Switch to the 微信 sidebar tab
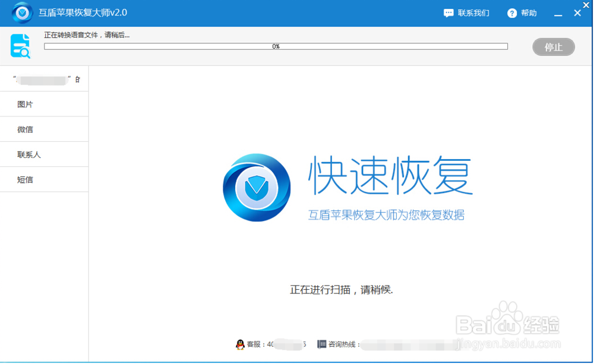The image size is (594, 364). coord(24,129)
